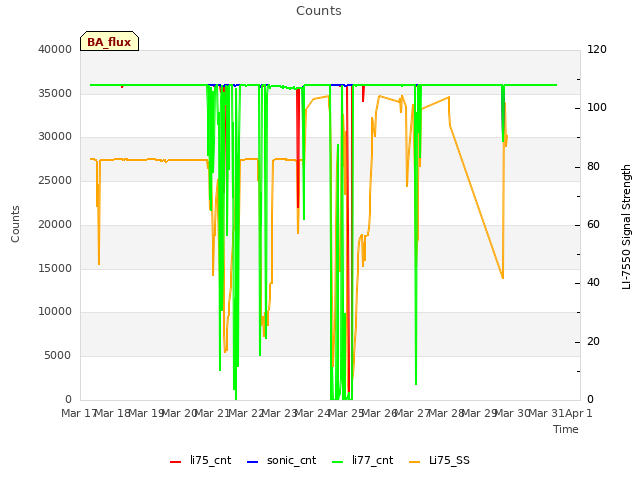Click the red li75_cnt legend swatch

tap(176, 462)
